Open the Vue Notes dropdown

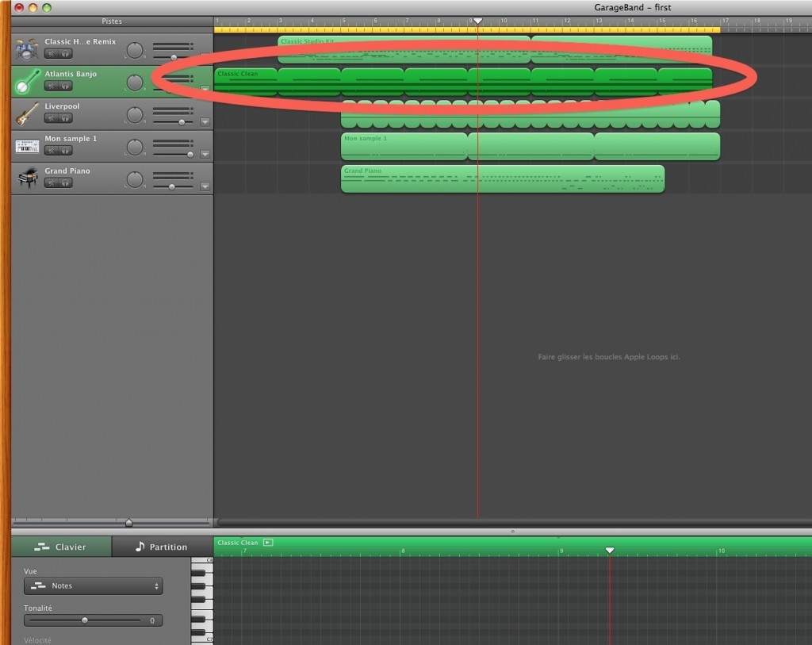tap(94, 586)
